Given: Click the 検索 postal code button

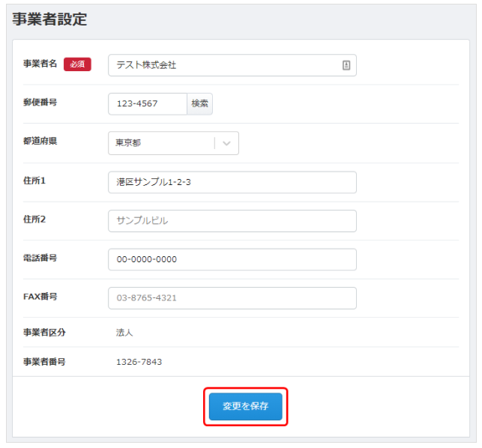Looking at the screenshot, I should tap(199, 103).
